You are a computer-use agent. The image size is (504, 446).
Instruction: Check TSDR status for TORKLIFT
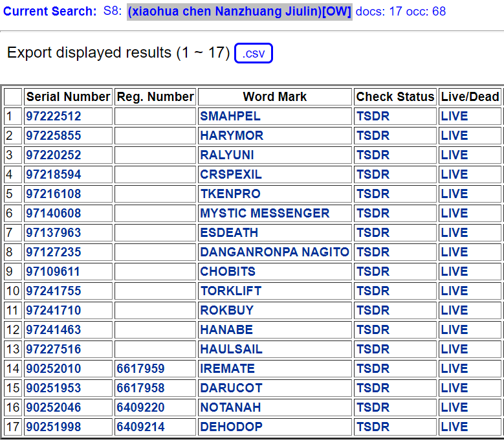pyautogui.click(x=373, y=291)
